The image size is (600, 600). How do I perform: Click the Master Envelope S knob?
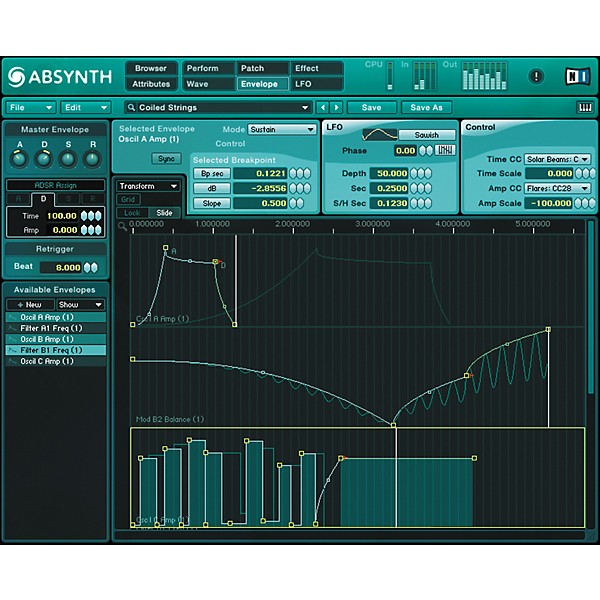68,159
